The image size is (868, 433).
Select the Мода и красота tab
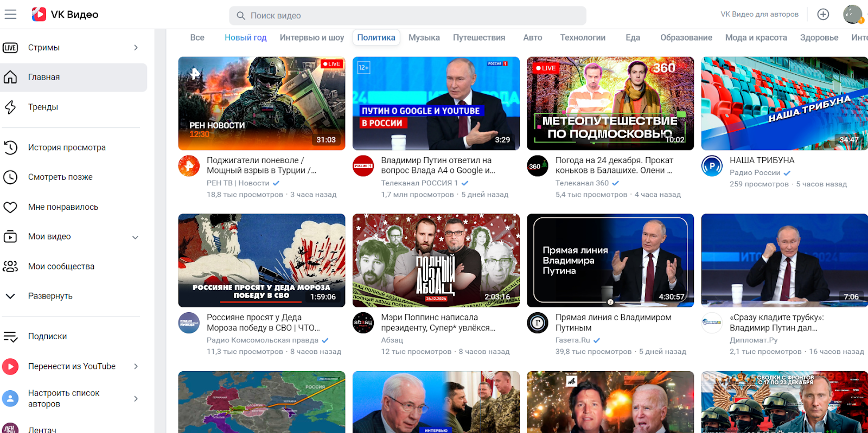point(756,37)
